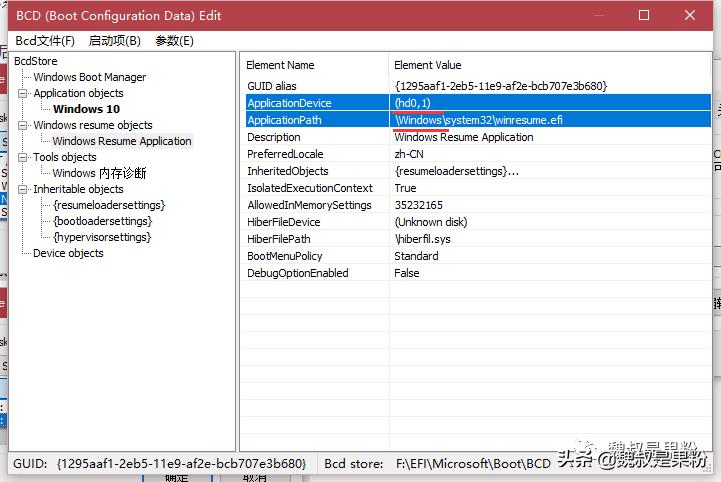Select the Windows 10 boot entry
Image resolution: width=721 pixels, height=482 pixels.
coord(86,109)
